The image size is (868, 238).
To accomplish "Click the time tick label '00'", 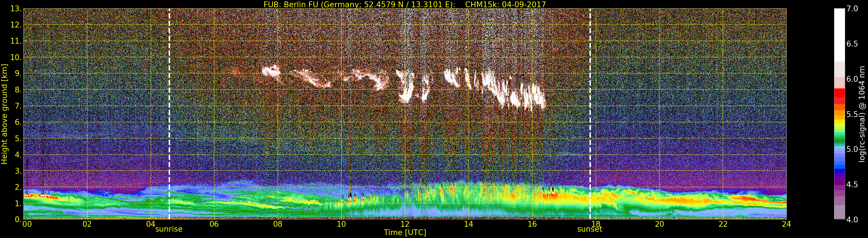I will [x=27, y=224].
